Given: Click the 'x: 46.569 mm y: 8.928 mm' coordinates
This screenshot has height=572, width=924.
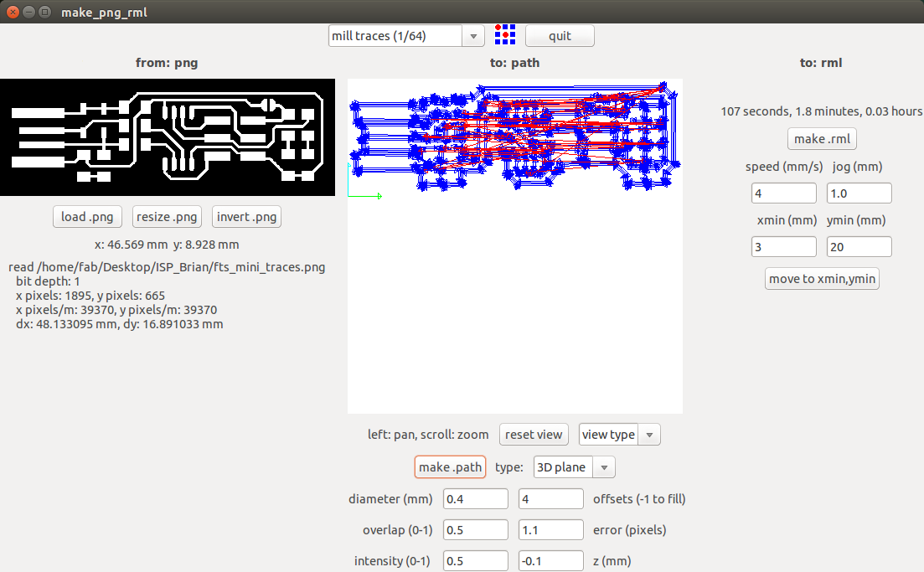Looking at the screenshot, I should click(167, 245).
